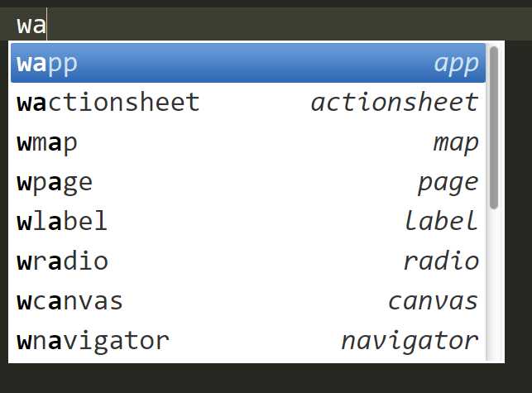
Task: Click the italic 'canvas' hint label
Action: [x=434, y=301]
